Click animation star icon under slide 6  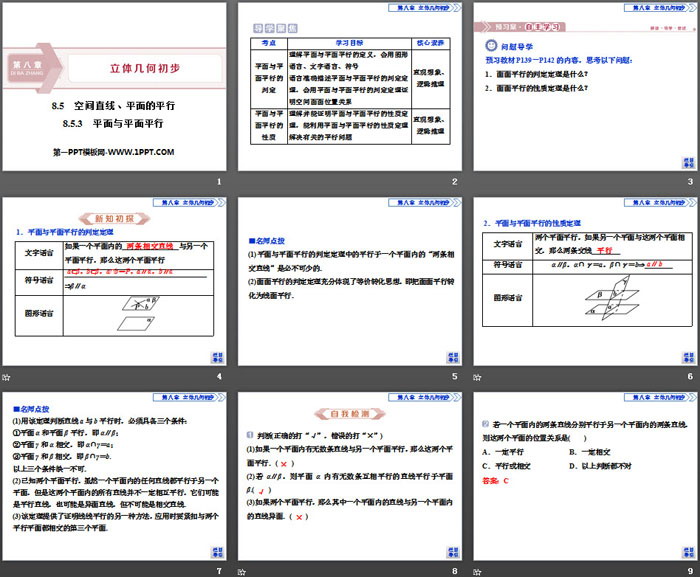[x=477, y=375]
